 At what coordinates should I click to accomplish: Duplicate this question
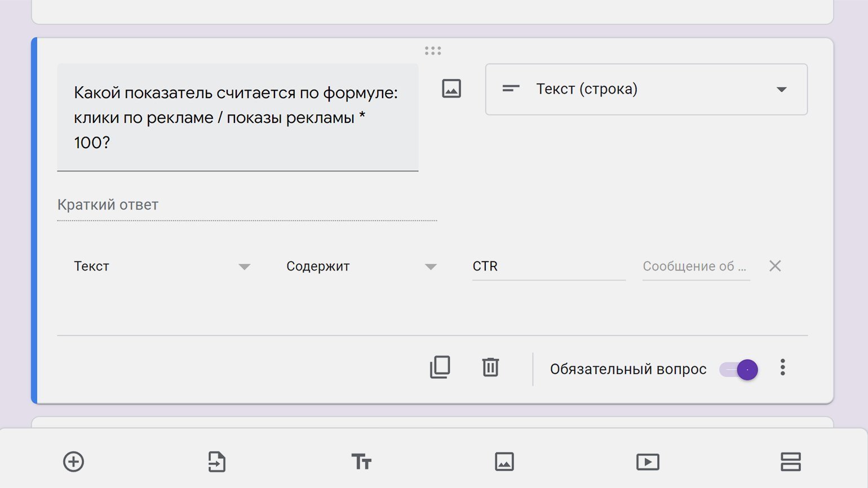pyautogui.click(x=440, y=367)
